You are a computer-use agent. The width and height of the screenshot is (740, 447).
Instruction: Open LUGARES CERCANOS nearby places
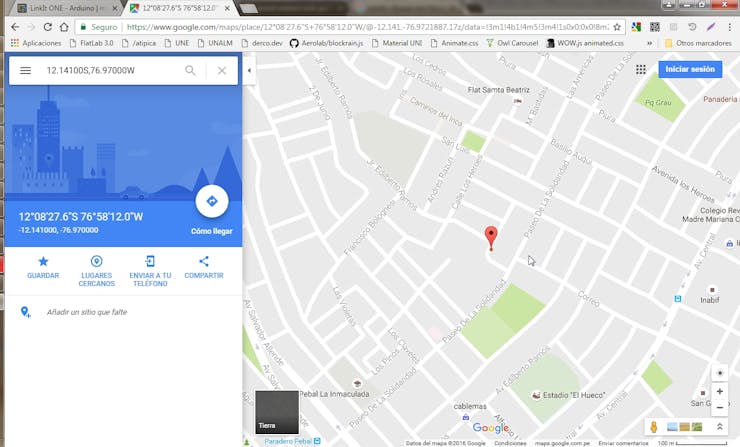coord(96,271)
